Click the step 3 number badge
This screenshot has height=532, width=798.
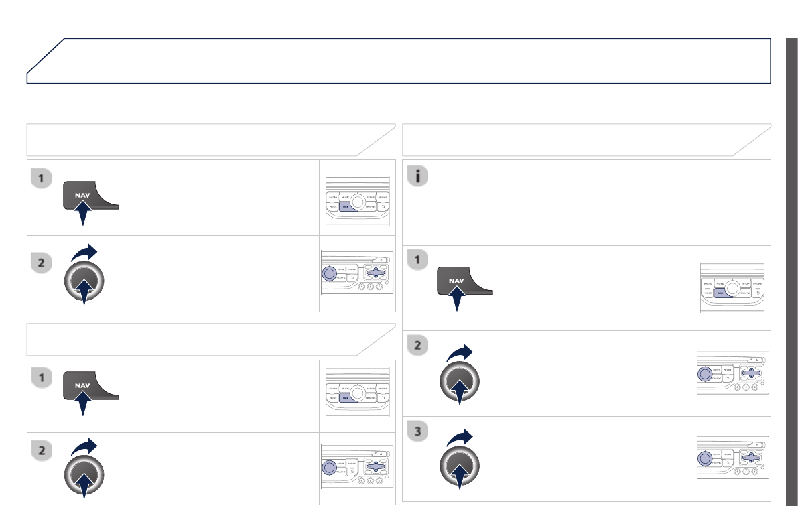point(418,431)
